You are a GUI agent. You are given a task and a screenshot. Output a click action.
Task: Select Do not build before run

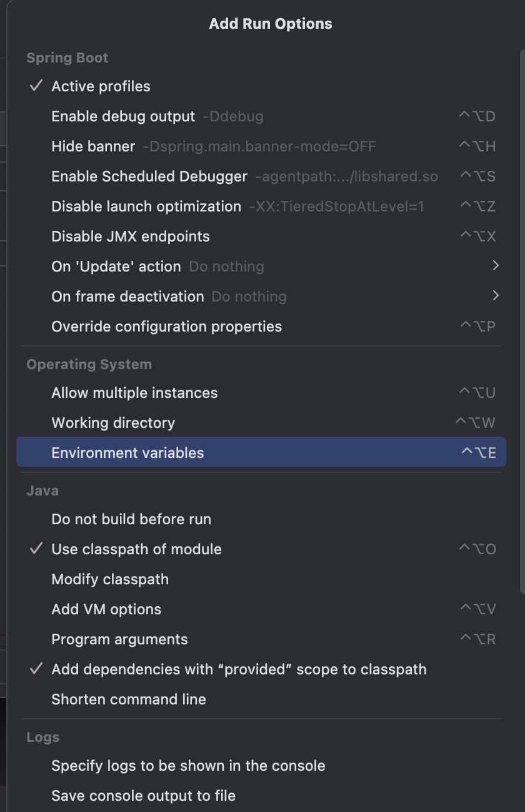[x=131, y=519]
